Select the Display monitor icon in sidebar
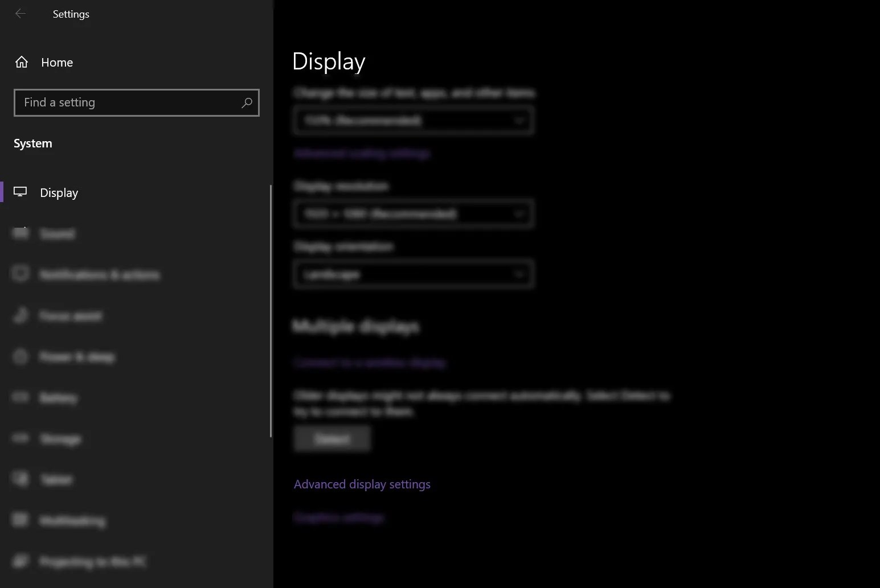The height and width of the screenshot is (588, 880). pyautogui.click(x=21, y=192)
